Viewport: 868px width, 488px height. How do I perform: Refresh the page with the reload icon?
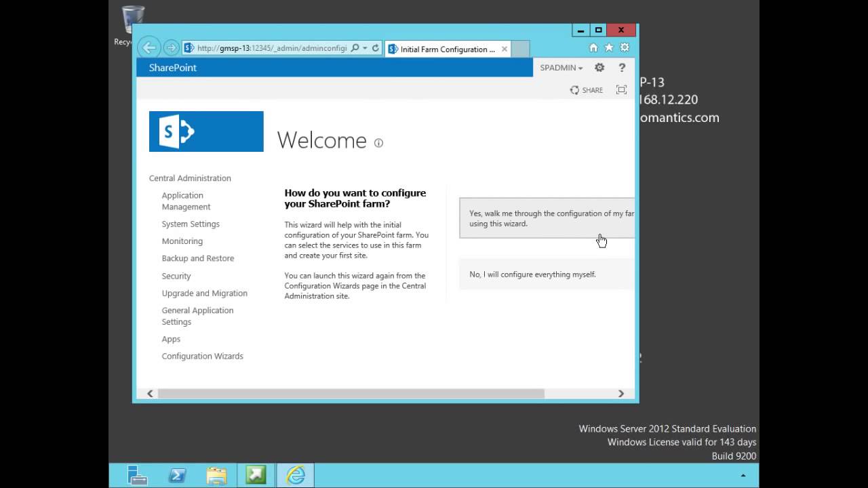click(x=375, y=48)
